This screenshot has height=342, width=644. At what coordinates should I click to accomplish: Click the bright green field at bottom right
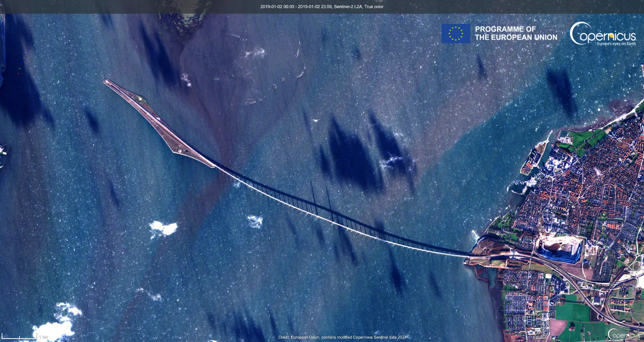click(x=572, y=312)
